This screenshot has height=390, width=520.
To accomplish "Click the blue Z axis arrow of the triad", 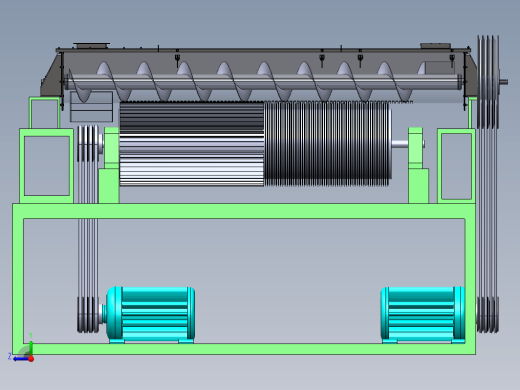I will click(20, 359).
